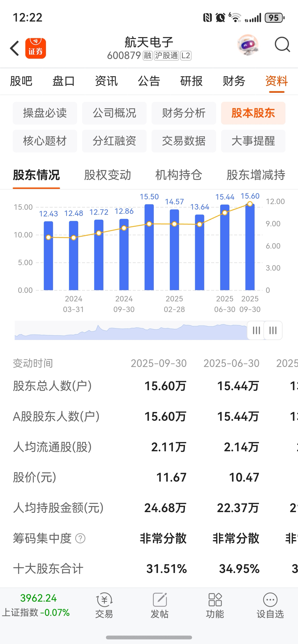This screenshot has width=298, height=644.
Task: Tap the 13.64 bar in chart
Action: pos(200,252)
